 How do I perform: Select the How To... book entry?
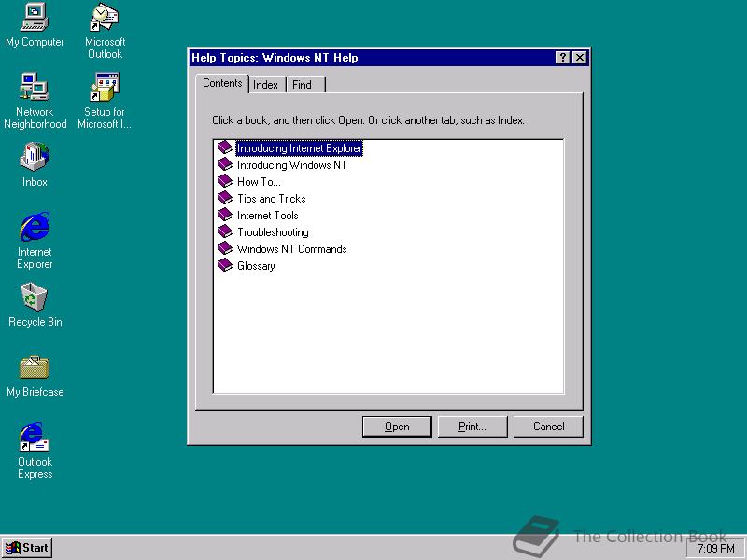tap(259, 181)
